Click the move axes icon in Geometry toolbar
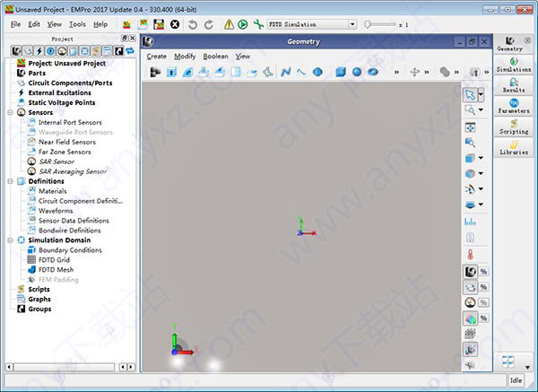Viewport: 538px width, 392px height. pos(415,72)
